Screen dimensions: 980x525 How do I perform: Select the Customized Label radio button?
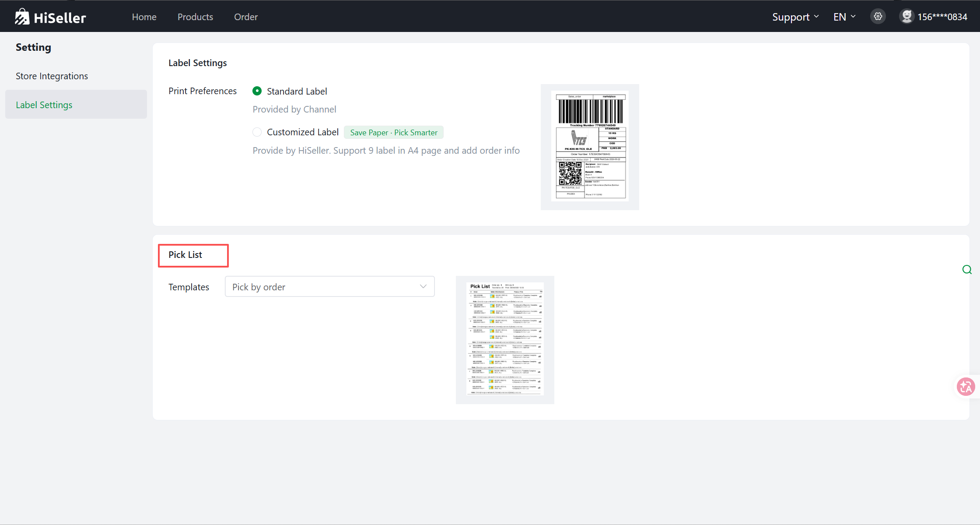coord(257,132)
